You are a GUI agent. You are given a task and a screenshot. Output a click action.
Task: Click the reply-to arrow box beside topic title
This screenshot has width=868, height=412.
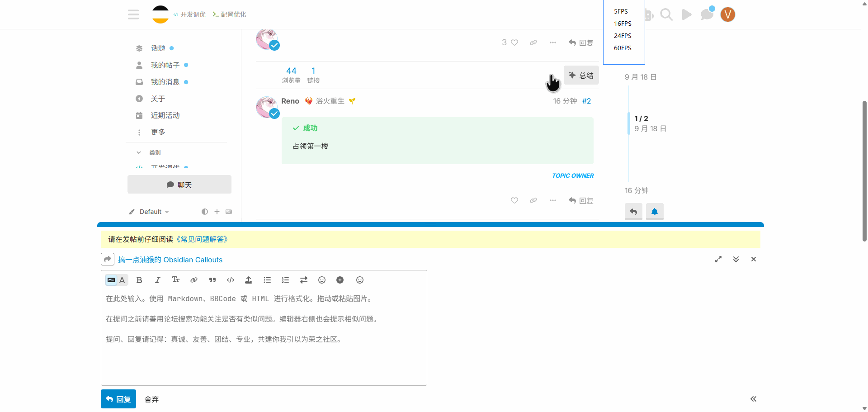[108, 259]
